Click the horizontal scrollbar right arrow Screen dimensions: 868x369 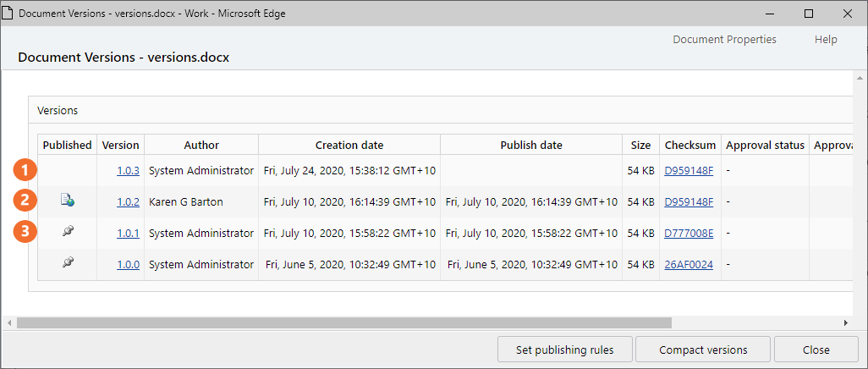tap(845, 323)
